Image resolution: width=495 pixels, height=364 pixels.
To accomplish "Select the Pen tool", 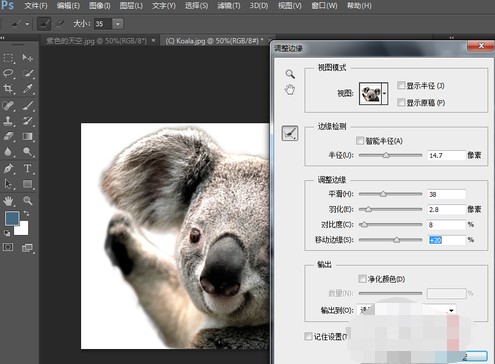I will click(8, 168).
